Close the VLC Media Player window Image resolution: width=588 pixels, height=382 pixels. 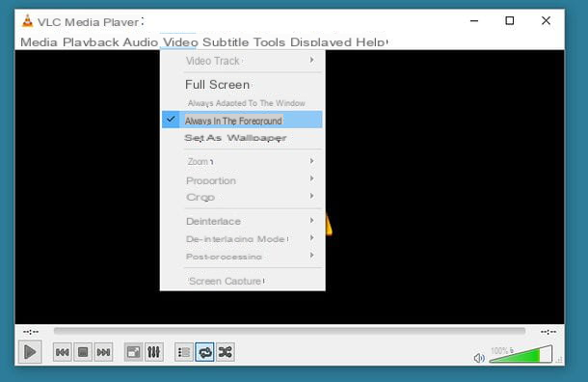pyautogui.click(x=546, y=20)
